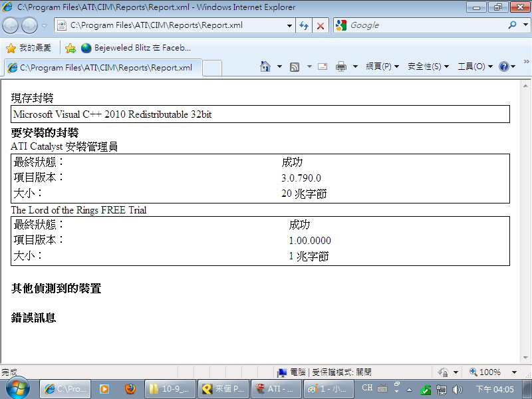This screenshot has width=532, height=399.
Task: Click the size value 20 兆字節
Action: (x=304, y=194)
